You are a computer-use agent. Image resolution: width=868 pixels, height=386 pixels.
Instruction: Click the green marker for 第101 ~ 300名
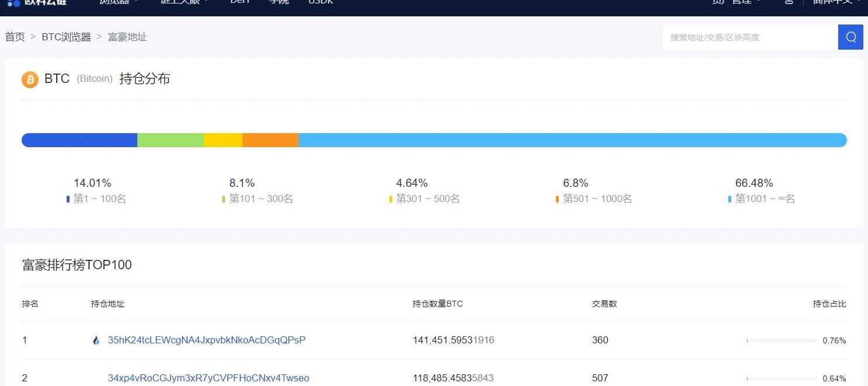pos(224,200)
